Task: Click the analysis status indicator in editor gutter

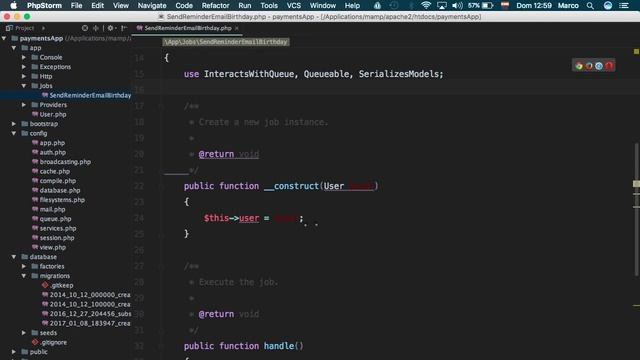Action: point(636,51)
